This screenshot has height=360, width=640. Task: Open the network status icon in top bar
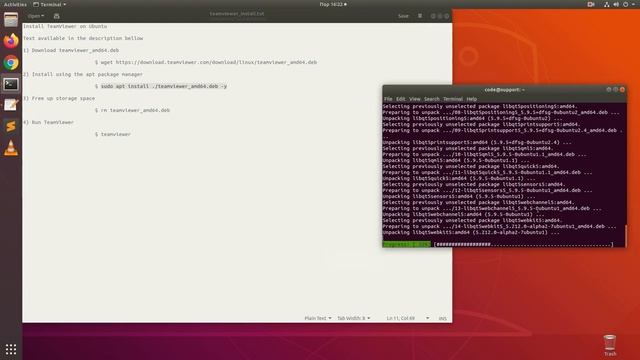point(607,4)
